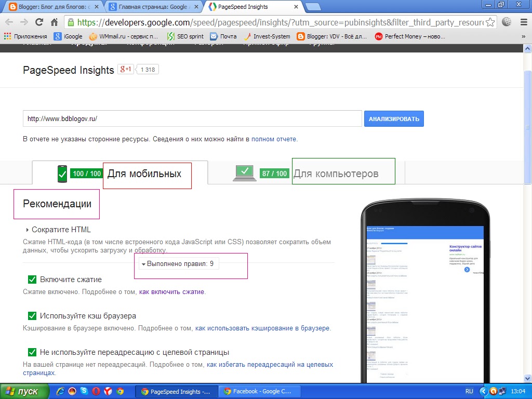Open the Perfect Money bookmark
532x399 pixels.
click(x=410, y=36)
